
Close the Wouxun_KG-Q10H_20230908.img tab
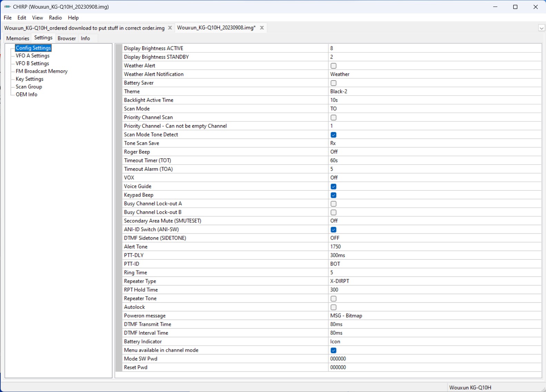point(262,28)
